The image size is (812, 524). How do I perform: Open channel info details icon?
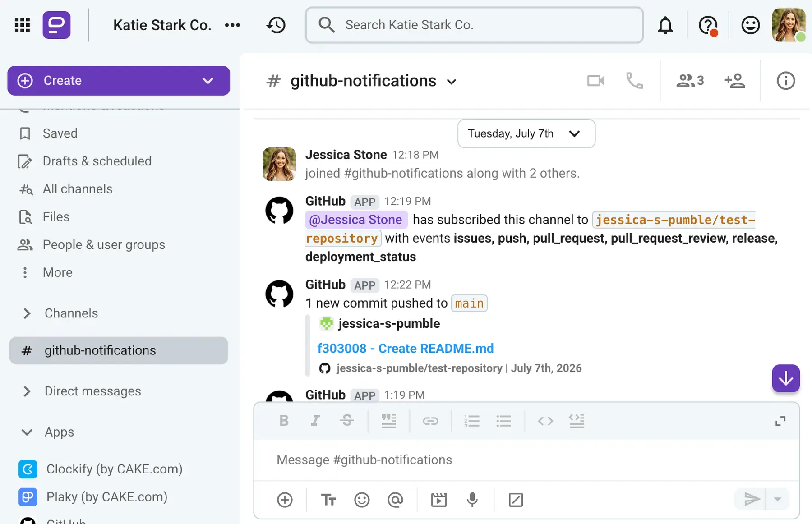[785, 81]
